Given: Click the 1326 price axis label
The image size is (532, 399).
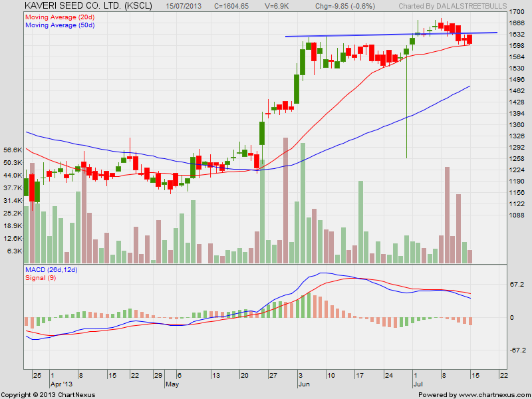Looking at the screenshot, I should [x=517, y=136].
